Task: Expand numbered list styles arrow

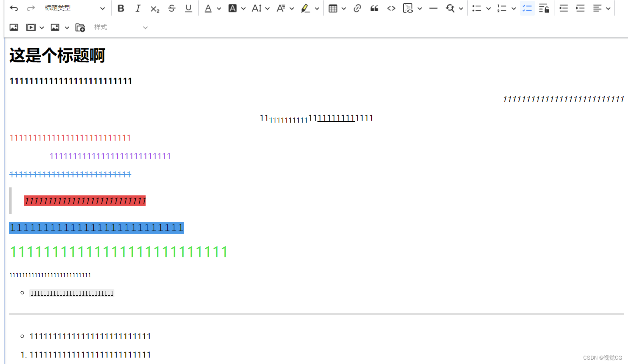Action: [514, 8]
